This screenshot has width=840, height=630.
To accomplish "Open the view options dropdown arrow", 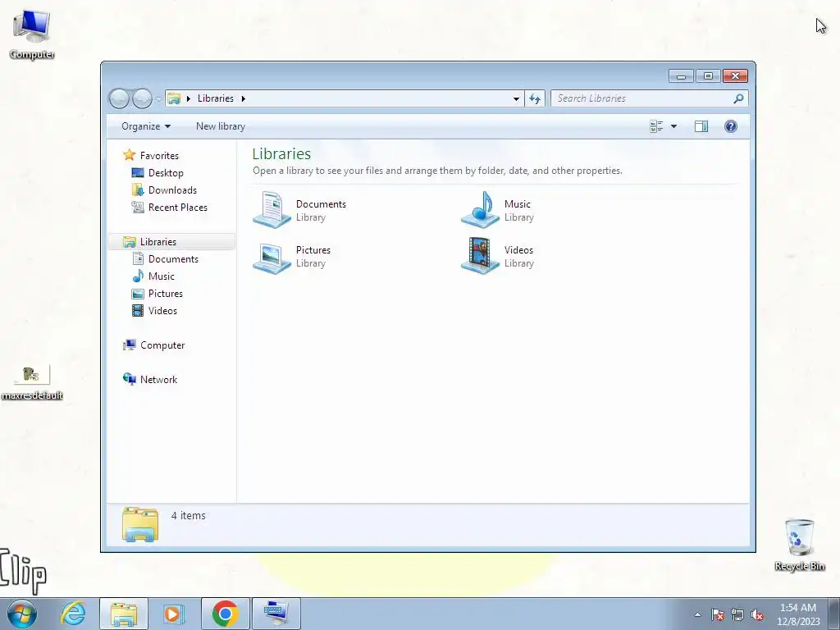I will (x=674, y=126).
